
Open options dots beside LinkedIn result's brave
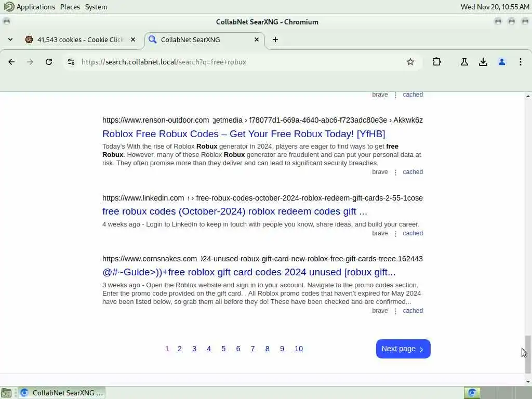pos(395,234)
